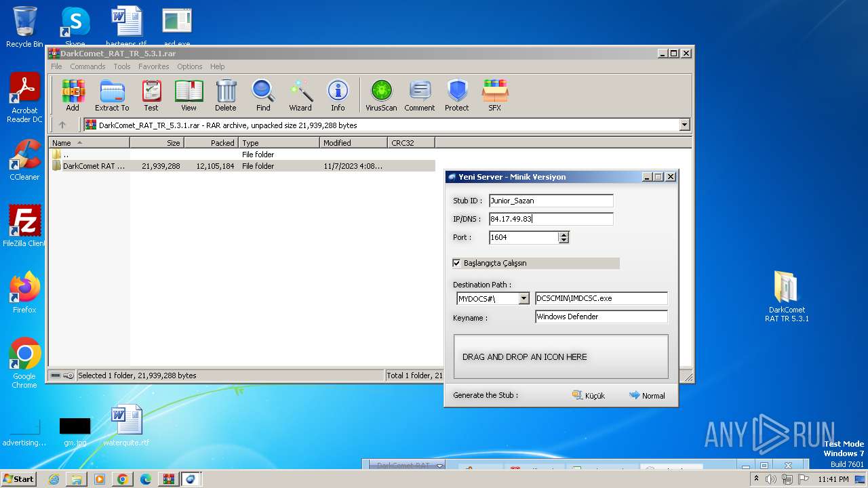Click the DCSCMIN\IMDCSC.exe path field
The image size is (868, 488).
[x=601, y=298]
